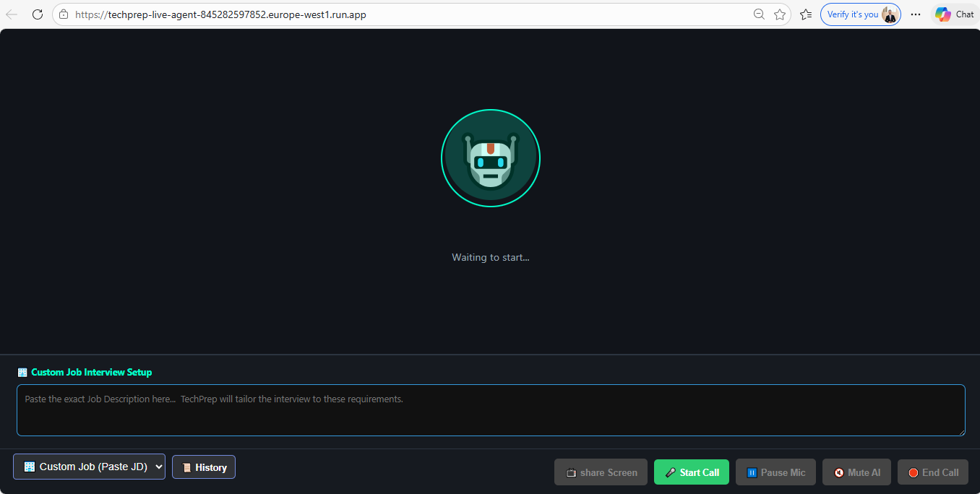Add page to favorites star icon
The height and width of the screenshot is (494, 980).
[780, 14]
